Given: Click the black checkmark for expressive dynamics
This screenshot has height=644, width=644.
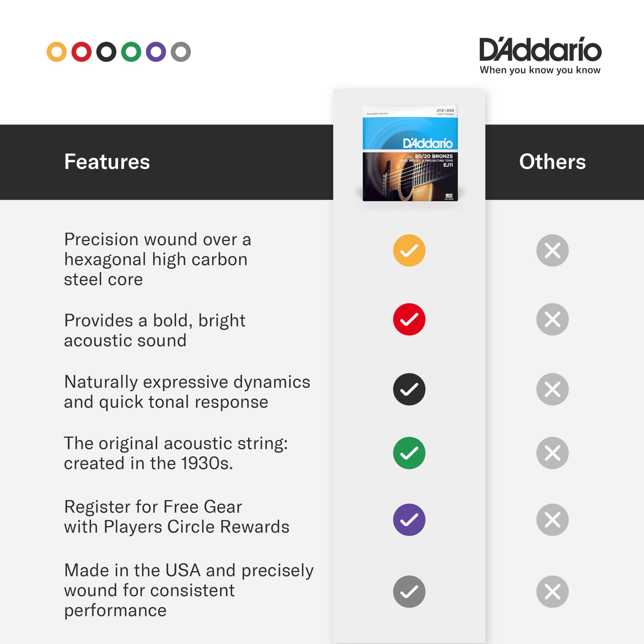Looking at the screenshot, I should tap(409, 389).
